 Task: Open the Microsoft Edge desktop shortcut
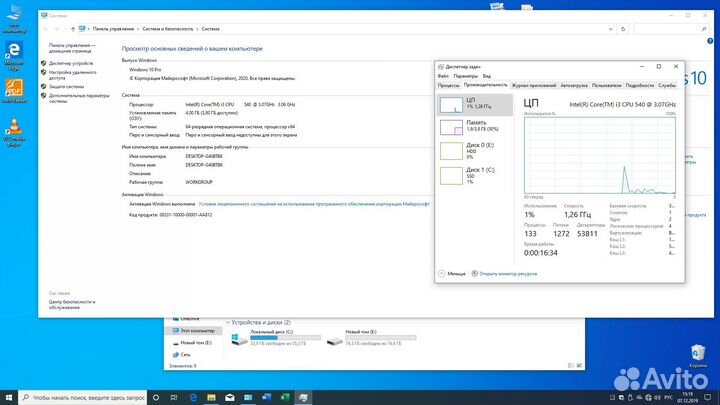pos(15,52)
